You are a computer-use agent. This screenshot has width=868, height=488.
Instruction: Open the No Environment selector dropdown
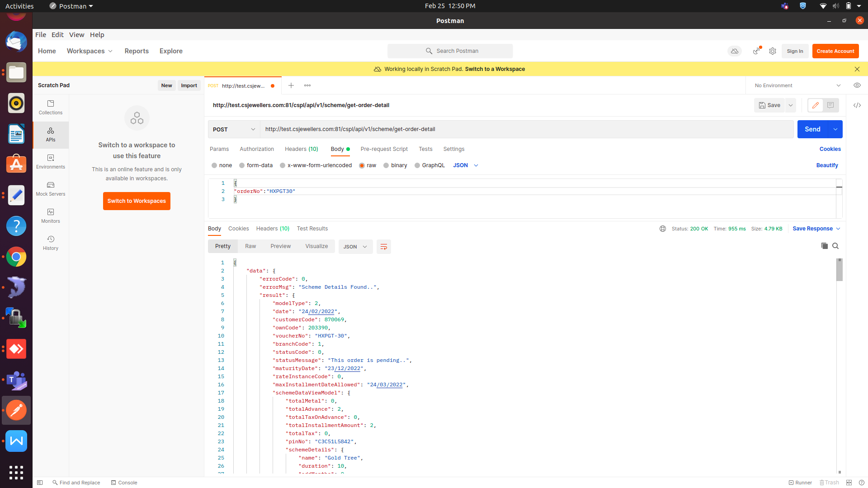point(797,85)
